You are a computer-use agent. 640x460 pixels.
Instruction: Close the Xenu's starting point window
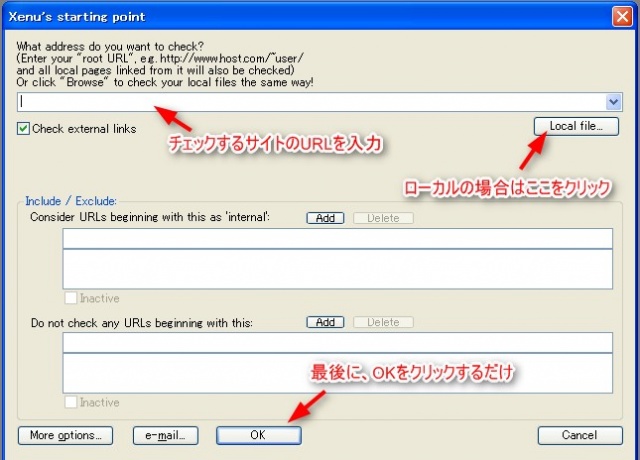[622, 17]
